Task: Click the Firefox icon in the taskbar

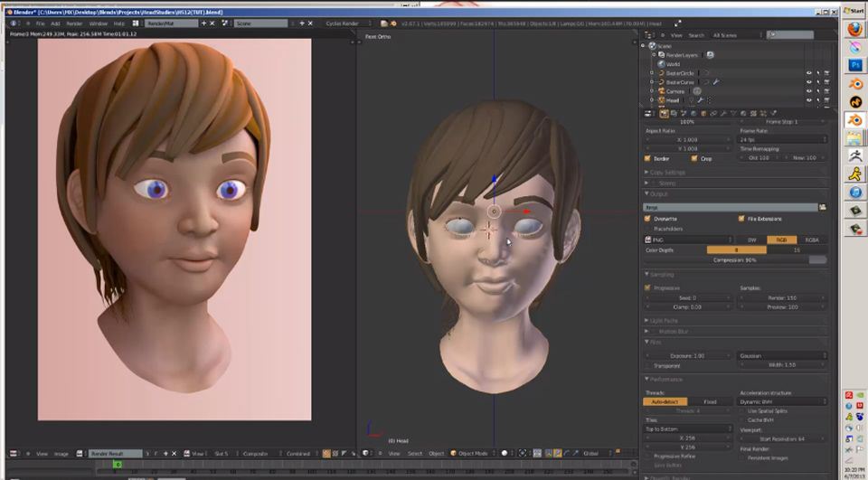Action: click(855, 29)
